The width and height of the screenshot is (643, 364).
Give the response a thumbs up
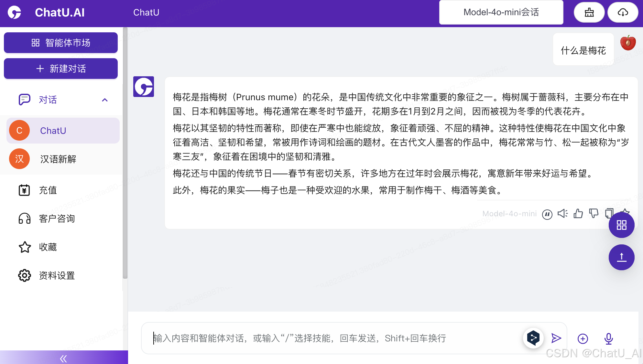coord(578,214)
